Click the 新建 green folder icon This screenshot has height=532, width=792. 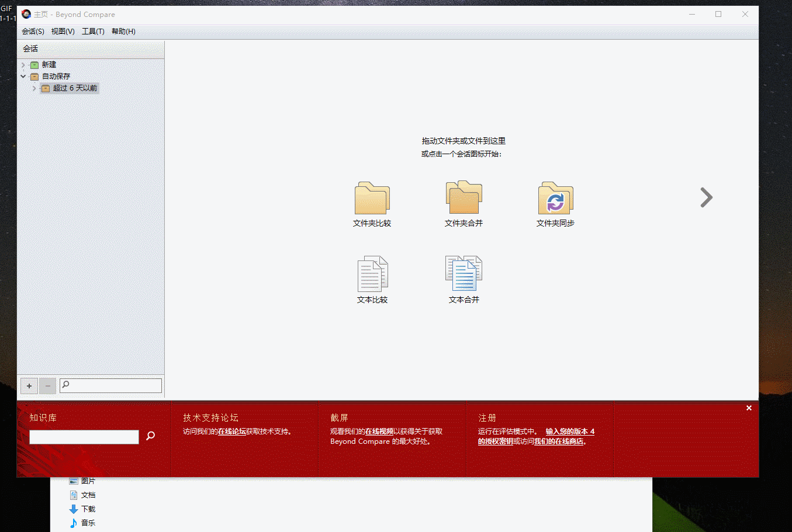(34, 65)
